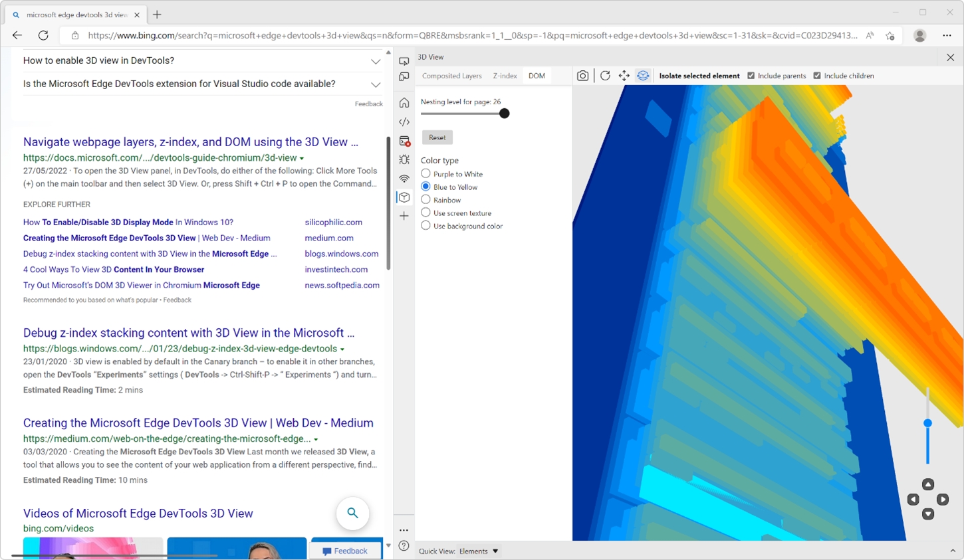The image size is (964, 560).
Task: Close the 3D View panel
Action: (x=951, y=58)
